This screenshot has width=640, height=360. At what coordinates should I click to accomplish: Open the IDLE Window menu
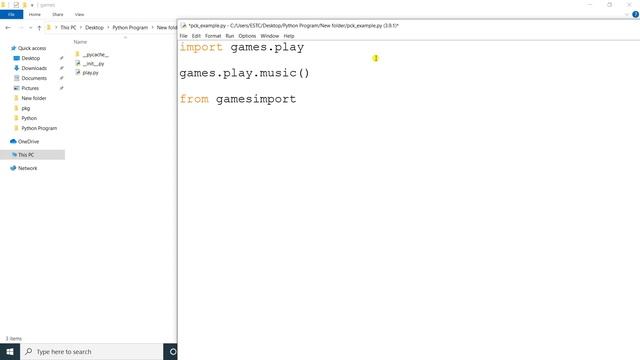click(269, 36)
